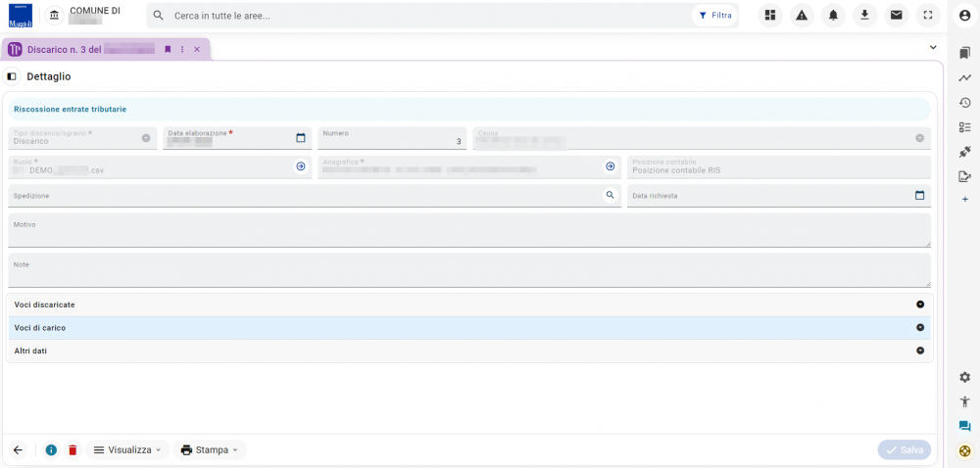Viewport: 980px width, 468px height.
Task: Open the help lifebuoy icon
Action: click(x=965, y=450)
